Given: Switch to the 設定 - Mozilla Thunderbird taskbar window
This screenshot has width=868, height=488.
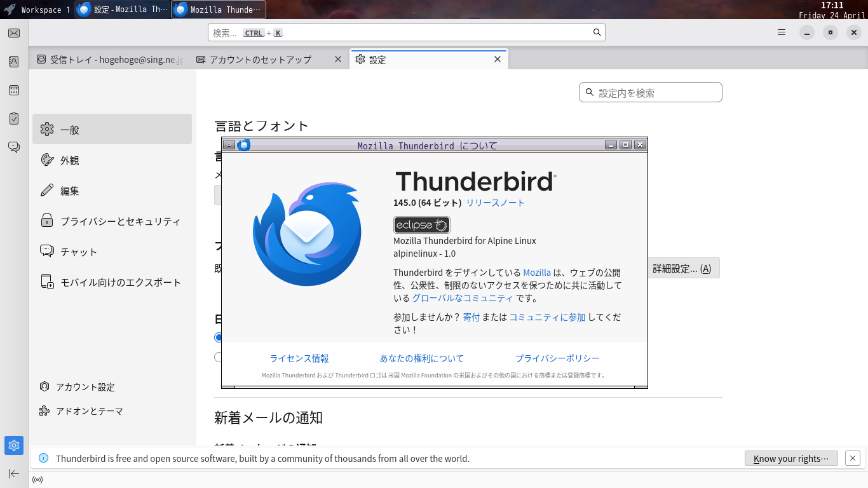Looking at the screenshot, I should (x=123, y=10).
